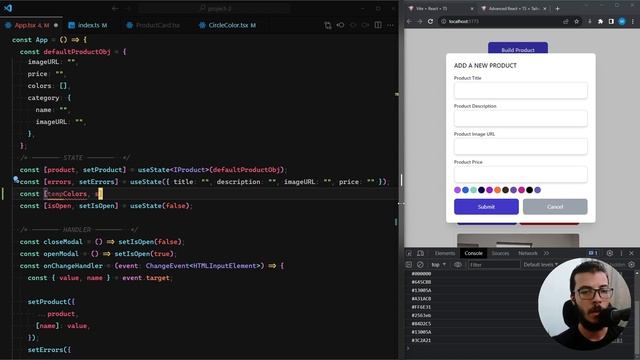Open the top JavaScript context dropdown
This screenshot has width=640, height=360.
point(439,265)
